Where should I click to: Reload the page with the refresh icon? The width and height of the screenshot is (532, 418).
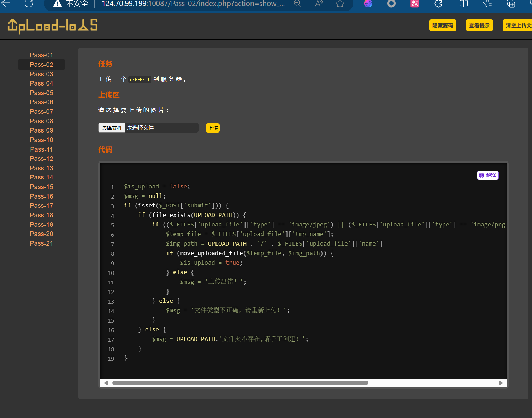pyautogui.click(x=29, y=4)
